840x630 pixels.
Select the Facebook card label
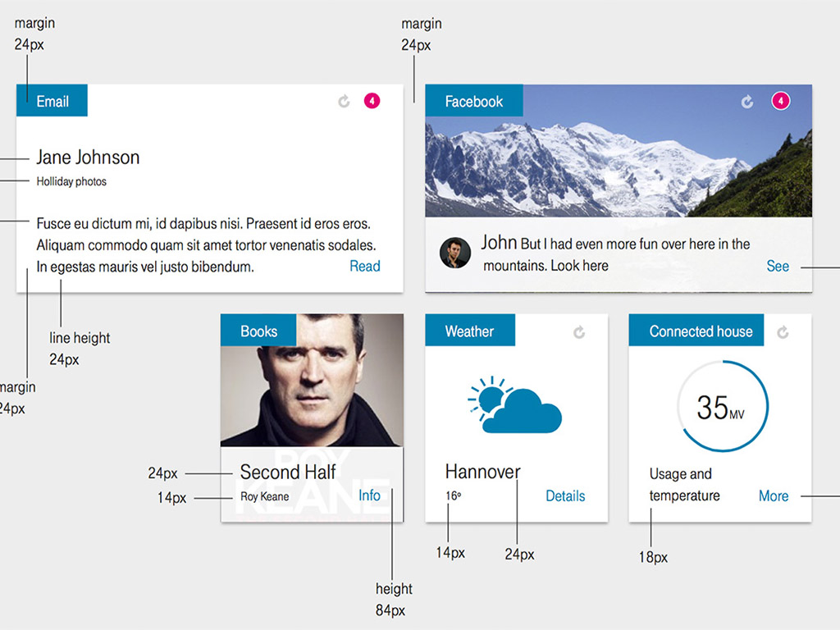point(473,101)
